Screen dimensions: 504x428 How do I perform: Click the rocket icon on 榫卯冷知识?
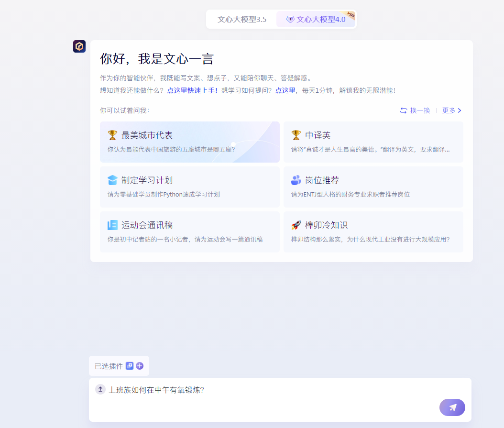[x=296, y=225]
